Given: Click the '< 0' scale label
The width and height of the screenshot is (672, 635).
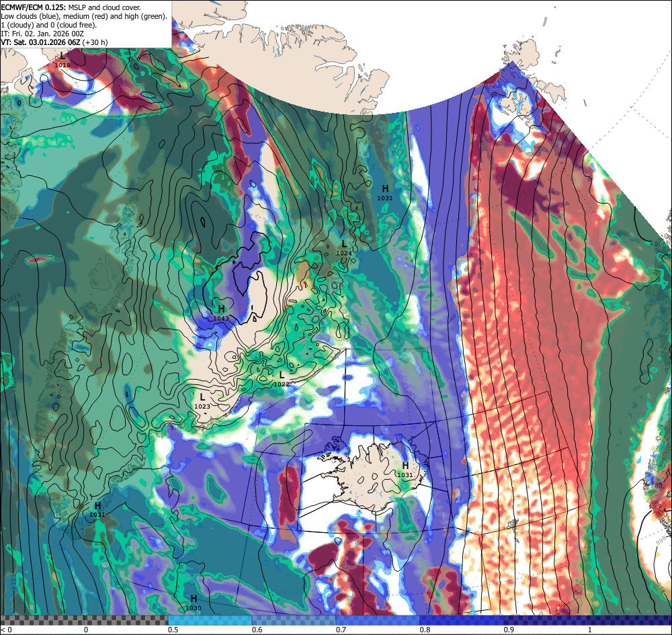Looking at the screenshot, I should tap(7, 630).
